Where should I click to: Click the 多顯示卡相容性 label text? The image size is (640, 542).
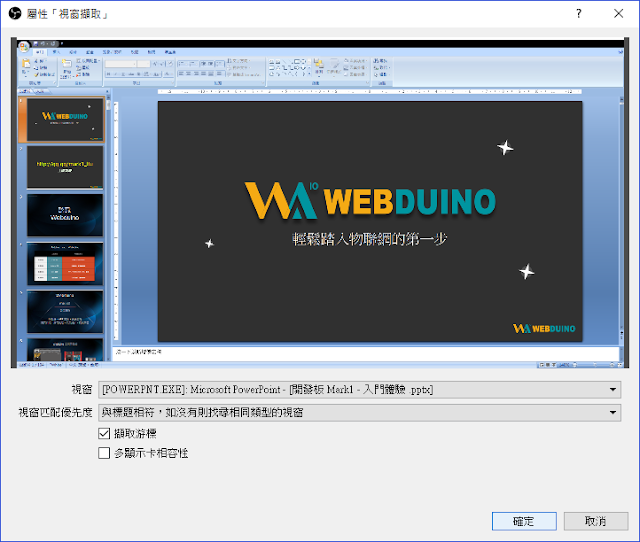[x=151, y=453]
